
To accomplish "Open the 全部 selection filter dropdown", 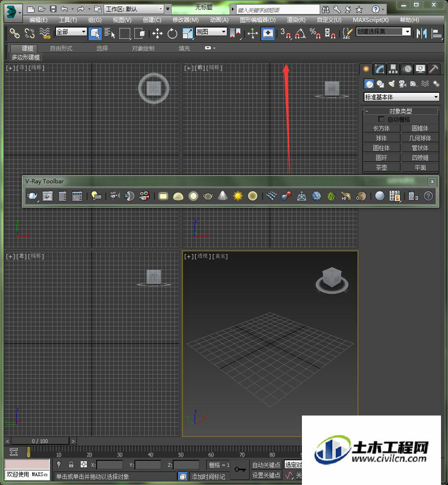I will coord(71,32).
